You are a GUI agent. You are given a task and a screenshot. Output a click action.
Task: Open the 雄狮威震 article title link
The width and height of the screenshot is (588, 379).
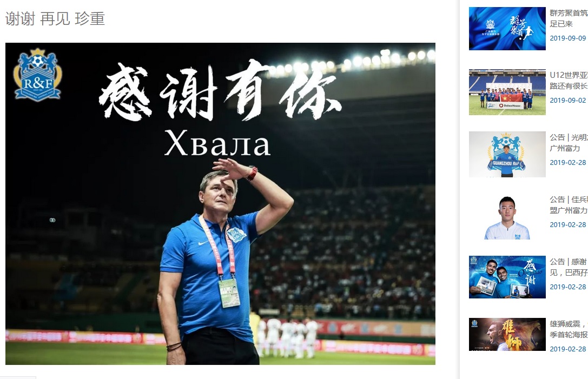click(569, 329)
